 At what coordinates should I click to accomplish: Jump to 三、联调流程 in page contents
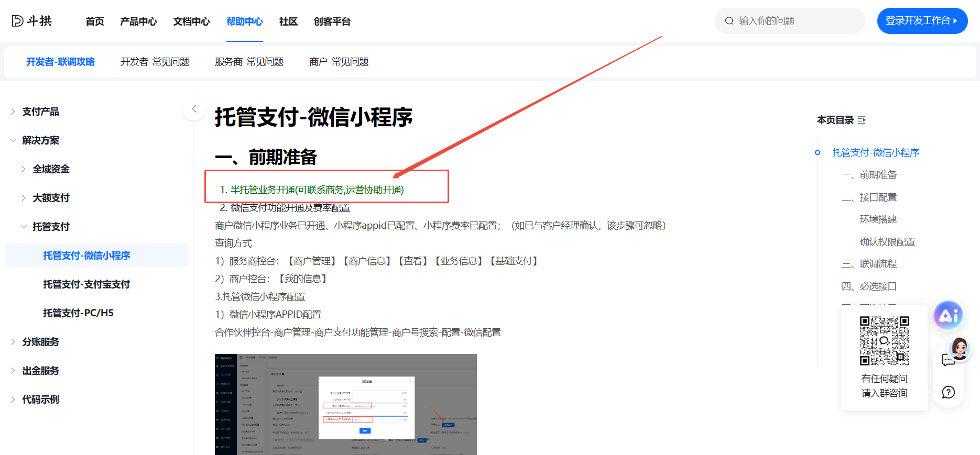(869, 264)
